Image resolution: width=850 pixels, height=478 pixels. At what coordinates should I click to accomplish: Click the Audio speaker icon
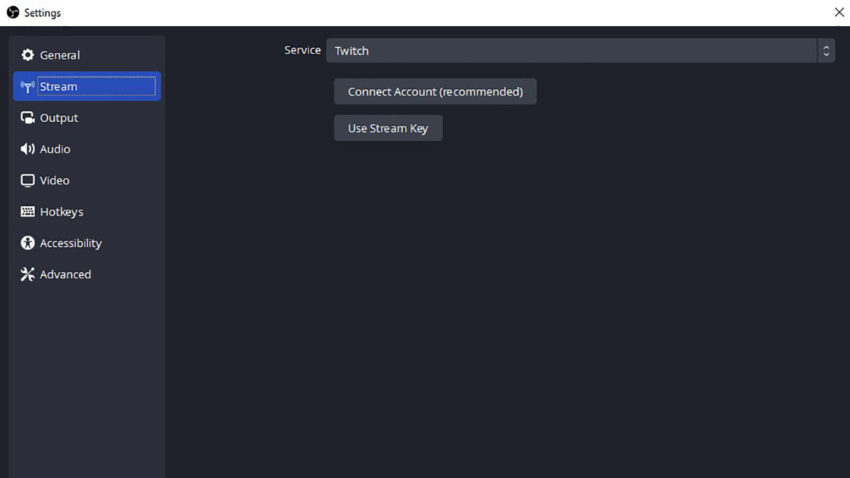tap(27, 149)
